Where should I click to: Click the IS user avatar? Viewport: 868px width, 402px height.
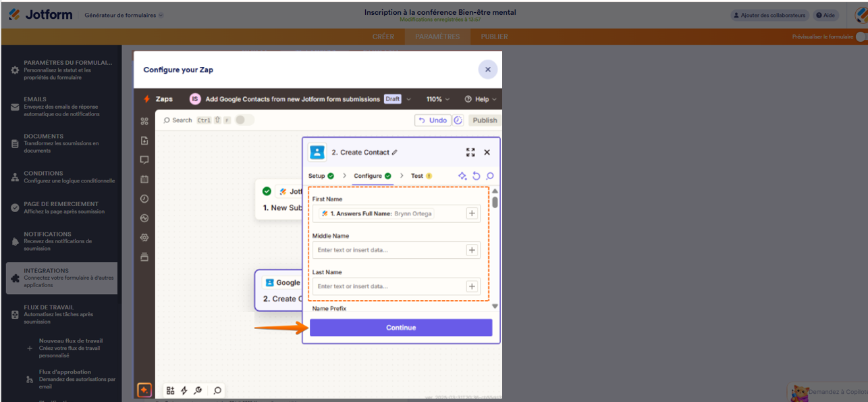(x=195, y=99)
